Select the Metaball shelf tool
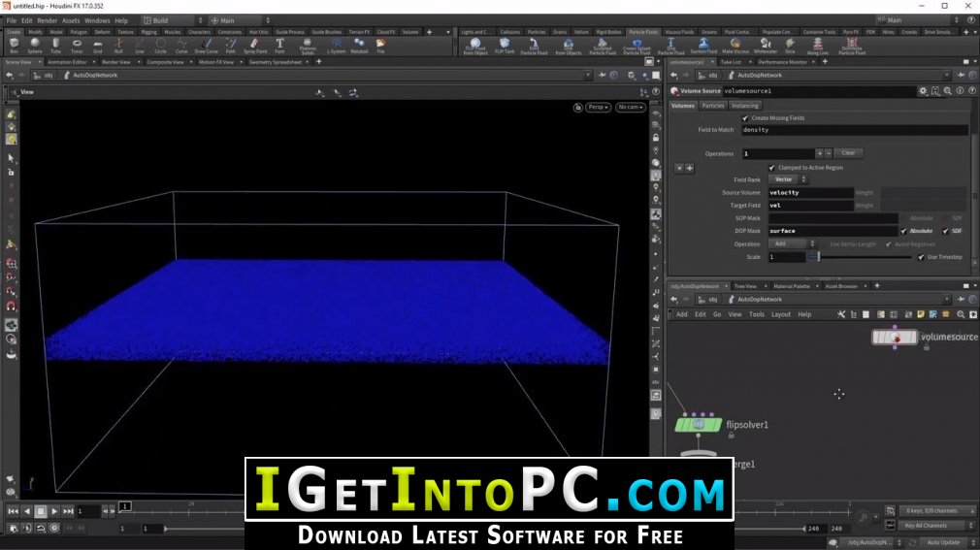The width and height of the screenshot is (980, 550). 359,46
